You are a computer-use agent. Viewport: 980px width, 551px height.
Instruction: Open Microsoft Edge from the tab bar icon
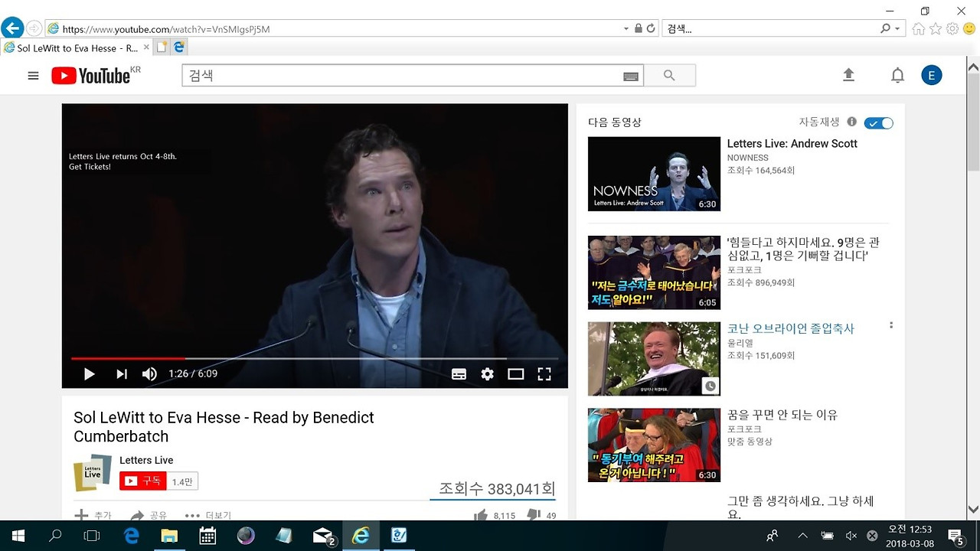tap(179, 47)
